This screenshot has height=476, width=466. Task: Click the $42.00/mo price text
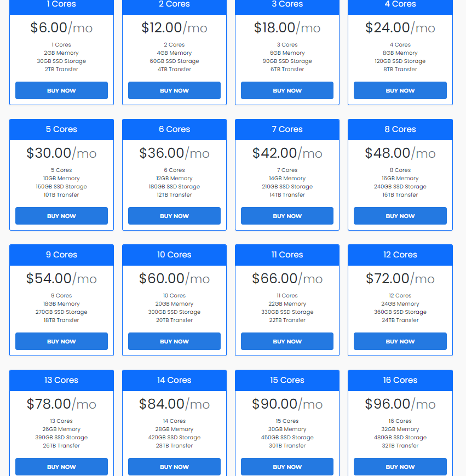point(287,153)
